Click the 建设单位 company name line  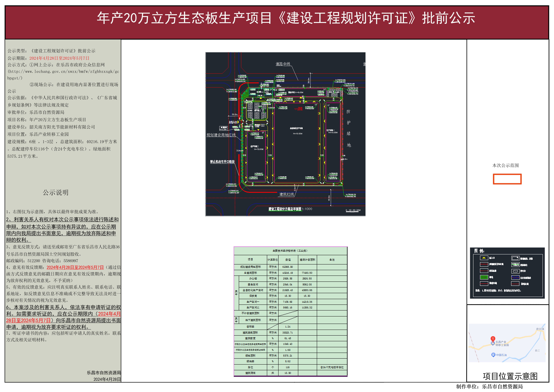51,127
